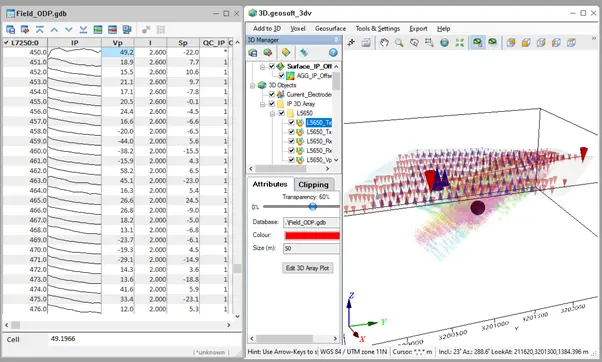This screenshot has height=362, width=602.
Task: Click the highlighted green disk icon in 3D toolbar
Action: tap(477, 43)
